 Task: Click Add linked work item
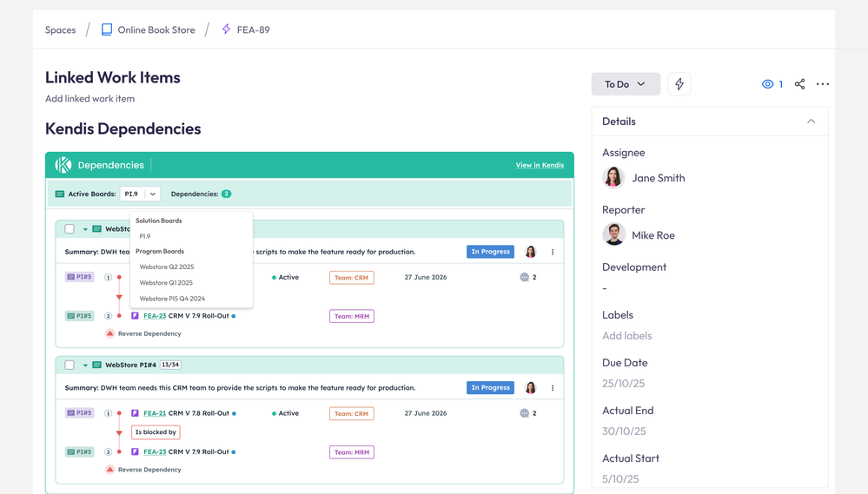89,98
